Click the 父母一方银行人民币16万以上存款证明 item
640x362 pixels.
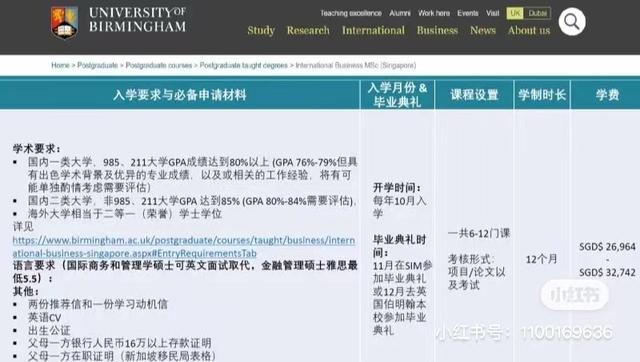(120, 343)
